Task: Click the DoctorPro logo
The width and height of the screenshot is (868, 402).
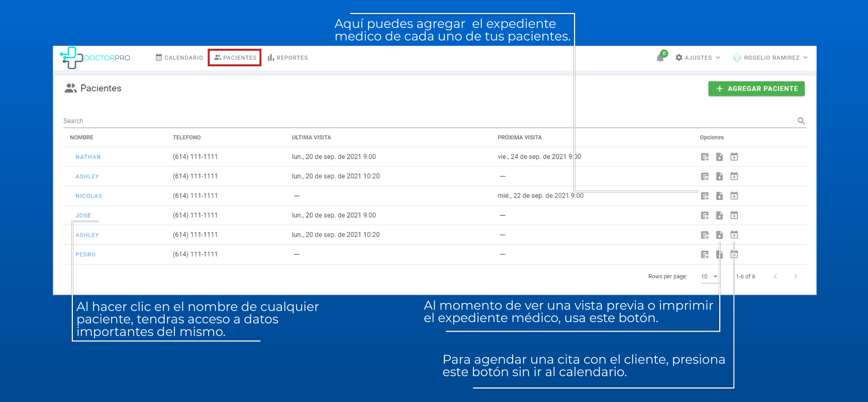Action: (x=95, y=58)
